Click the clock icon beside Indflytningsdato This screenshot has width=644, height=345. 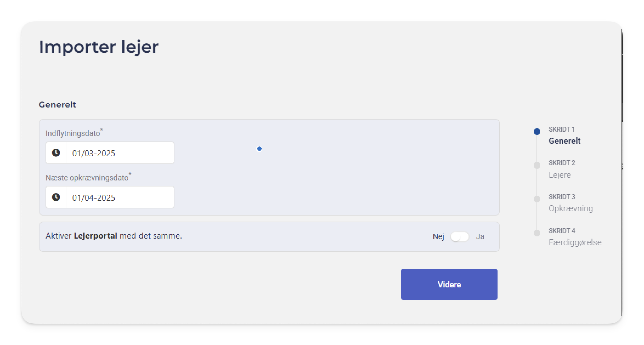click(56, 153)
